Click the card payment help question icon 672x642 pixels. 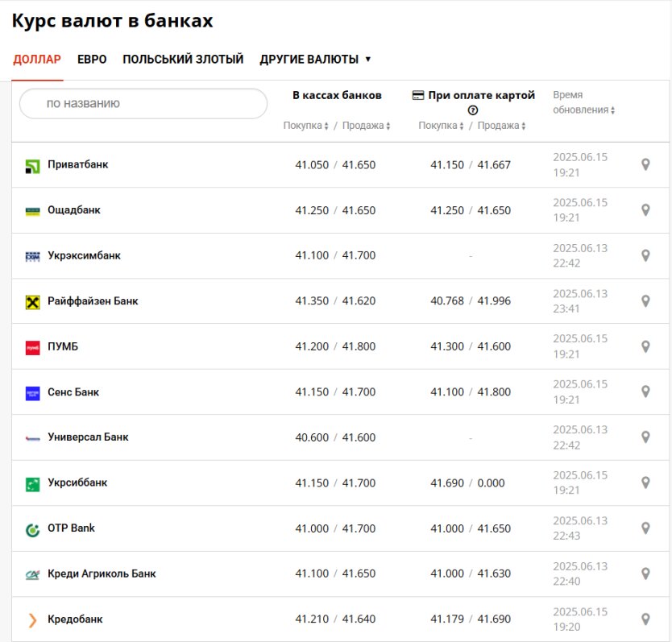472,110
